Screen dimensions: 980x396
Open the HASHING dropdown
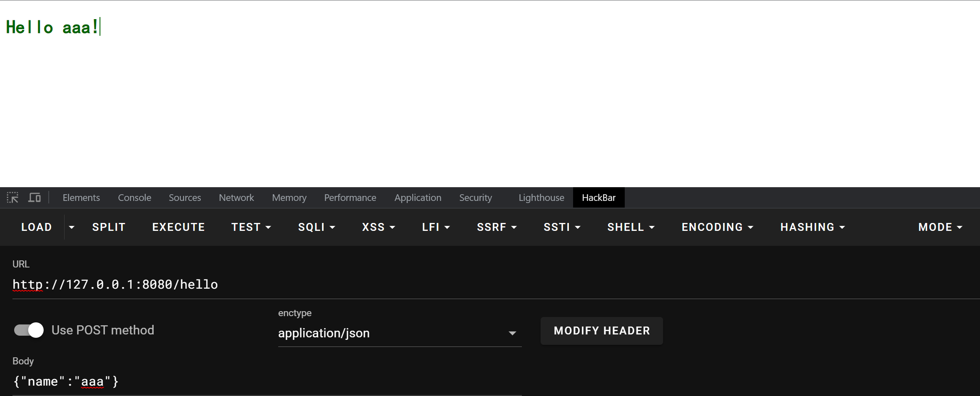pyautogui.click(x=812, y=227)
